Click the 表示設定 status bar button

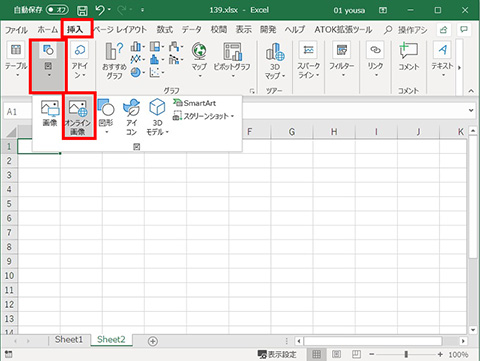click(x=277, y=354)
